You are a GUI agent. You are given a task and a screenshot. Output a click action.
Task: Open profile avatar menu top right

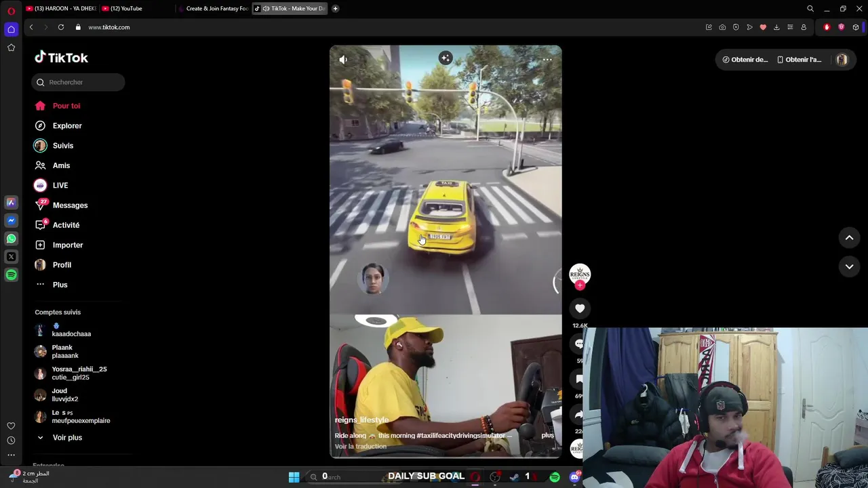[x=842, y=60]
